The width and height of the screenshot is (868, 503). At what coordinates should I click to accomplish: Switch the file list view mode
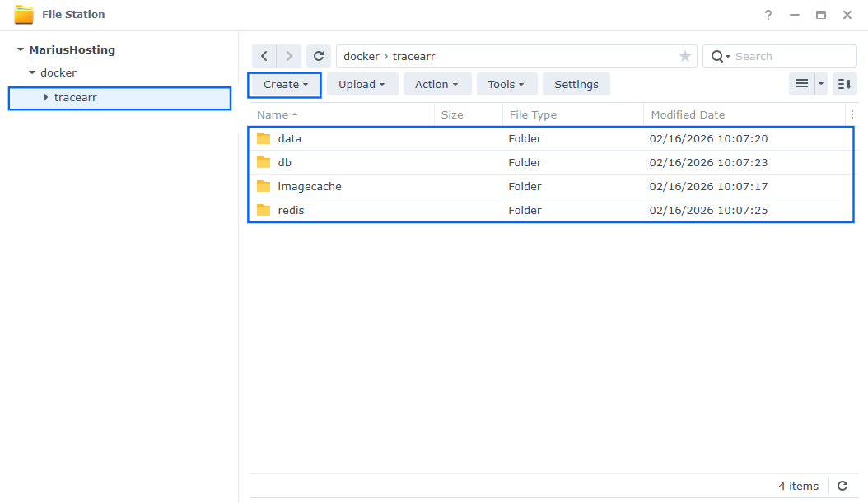[802, 83]
